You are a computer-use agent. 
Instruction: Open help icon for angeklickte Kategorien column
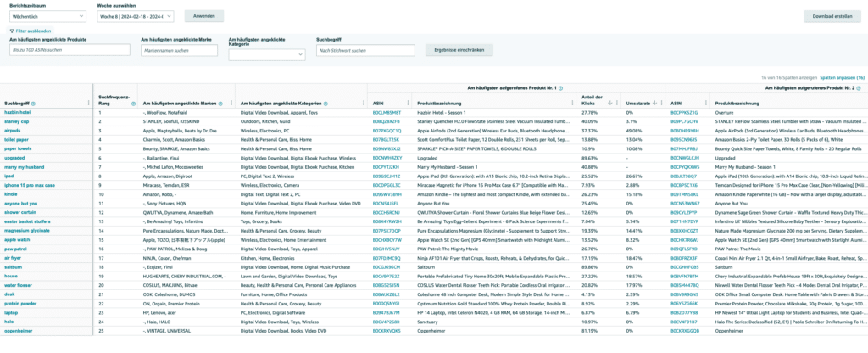click(x=325, y=103)
